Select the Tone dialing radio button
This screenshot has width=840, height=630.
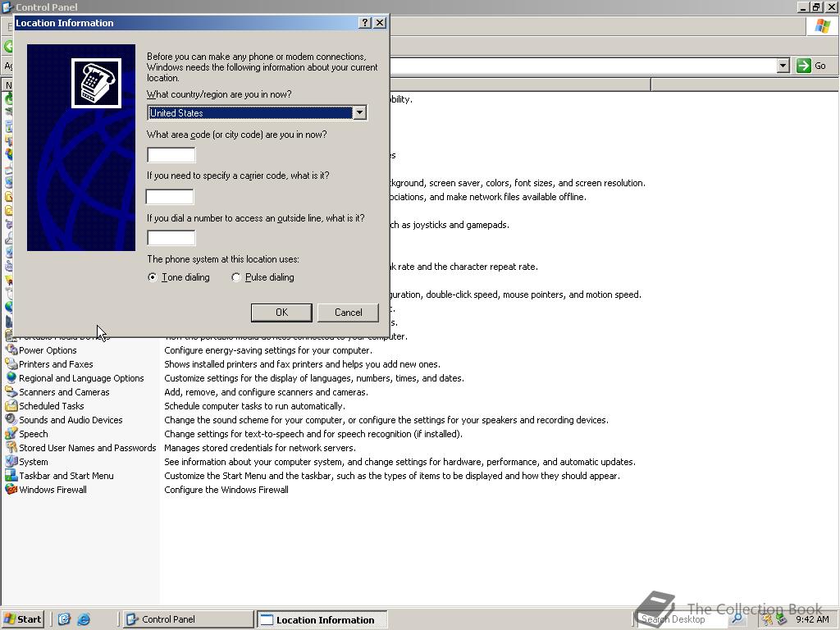(x=153, y=277)
